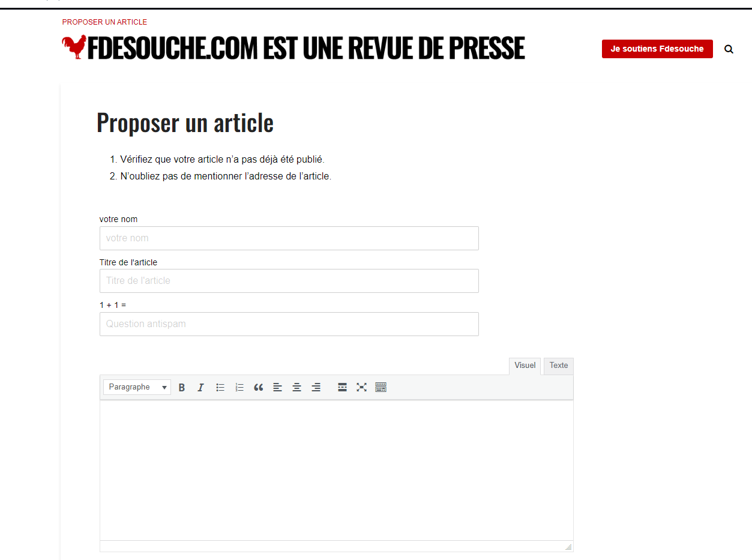752x560 pixels.
Task: Click inside the article body editor
Action: tap(336, 470)
